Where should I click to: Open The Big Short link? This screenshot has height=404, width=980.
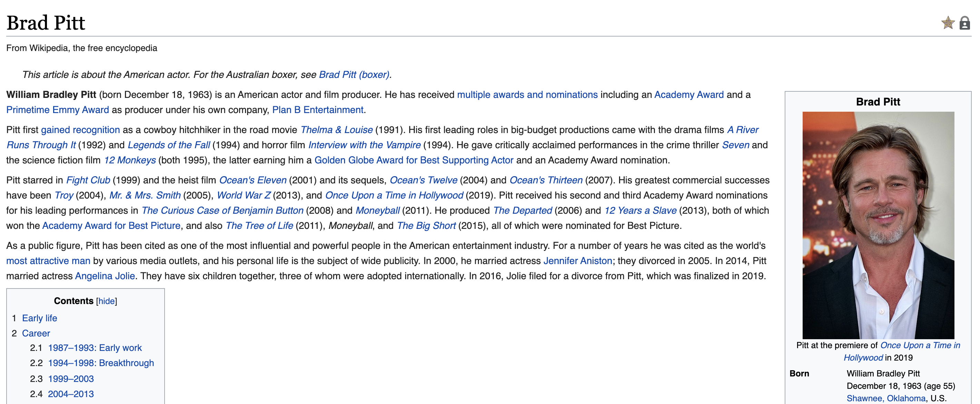coord(426,226)
